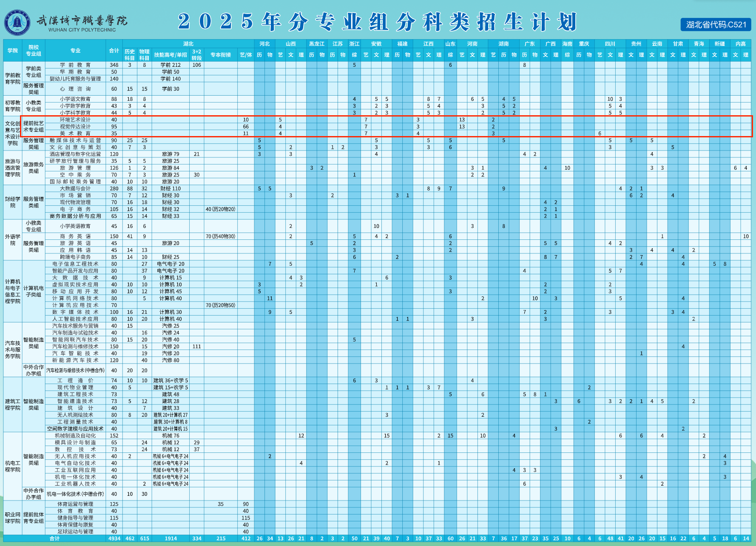Click the 计算机电子类组 group cell
Screen dimensions: 756x546
coord(34,291)
